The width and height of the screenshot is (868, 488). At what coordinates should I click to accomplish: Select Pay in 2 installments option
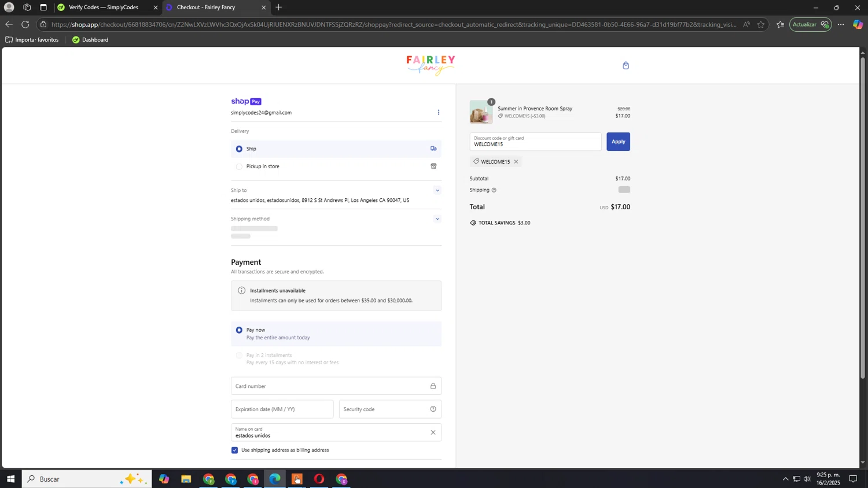pos(239,356)
